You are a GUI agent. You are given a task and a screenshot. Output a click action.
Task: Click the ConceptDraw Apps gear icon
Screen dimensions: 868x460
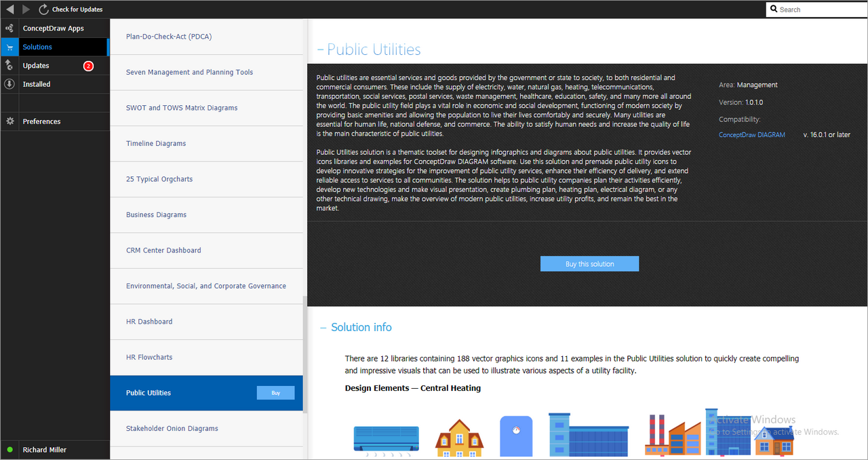(x=9, y=28)
